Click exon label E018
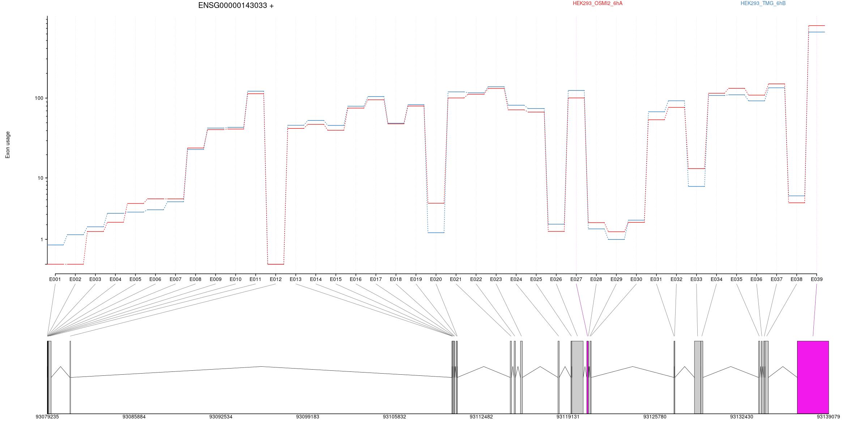 pyautogui.click(x=396, y=279)
